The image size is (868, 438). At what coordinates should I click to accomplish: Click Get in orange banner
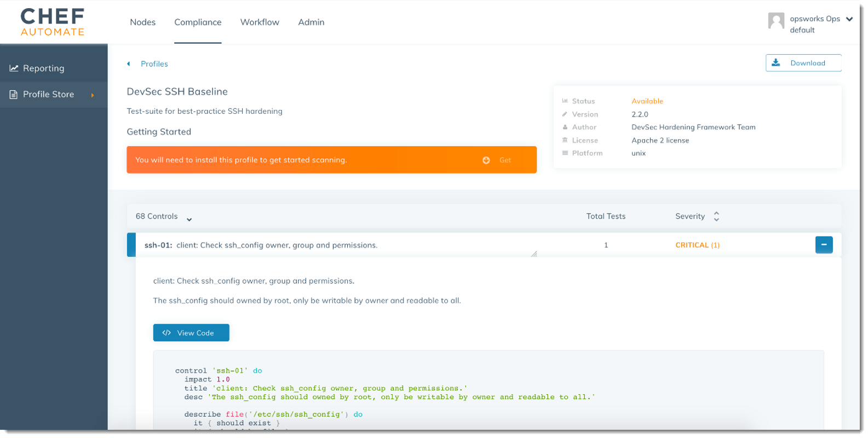click(505, 160)
